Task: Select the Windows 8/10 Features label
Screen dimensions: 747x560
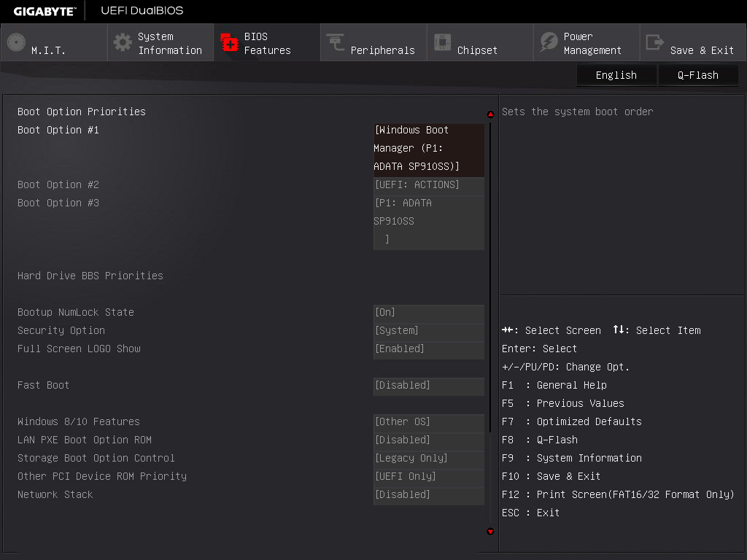Action: tap(79, 422)
